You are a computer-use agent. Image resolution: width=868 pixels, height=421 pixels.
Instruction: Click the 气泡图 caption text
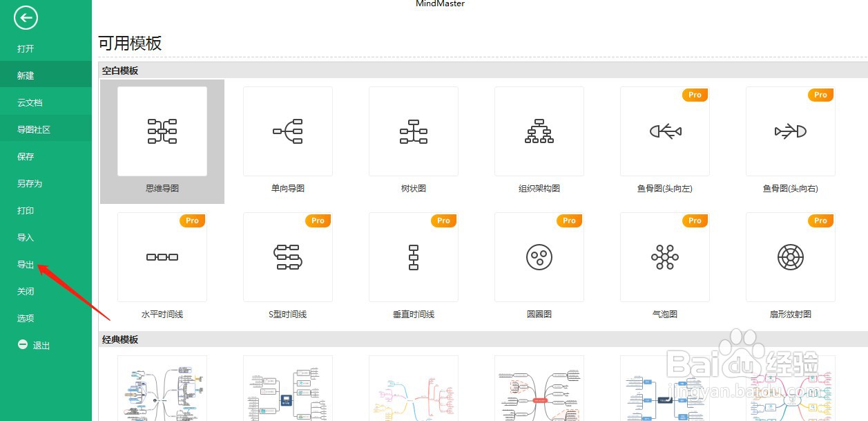tap(665, 314)
